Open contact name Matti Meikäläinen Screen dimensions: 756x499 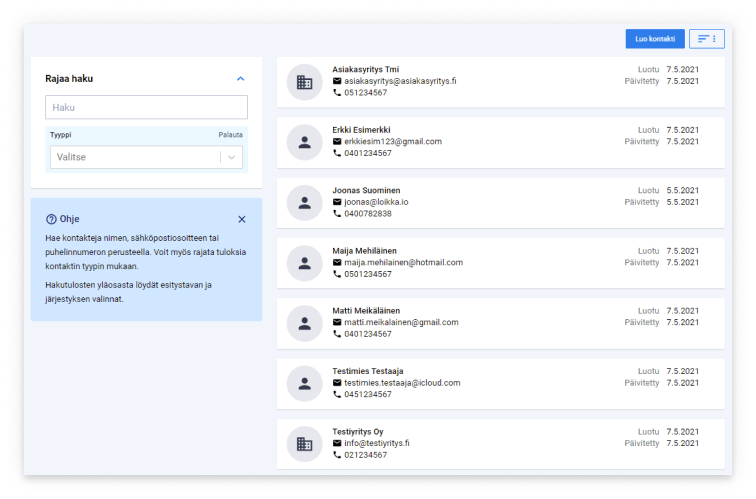(x=366, y=310)
